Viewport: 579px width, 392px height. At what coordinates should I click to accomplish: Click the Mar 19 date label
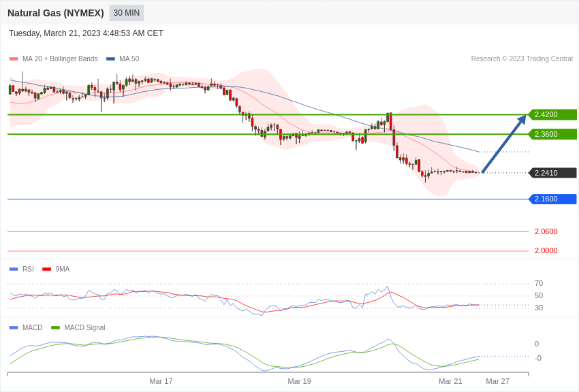(299, 381)
